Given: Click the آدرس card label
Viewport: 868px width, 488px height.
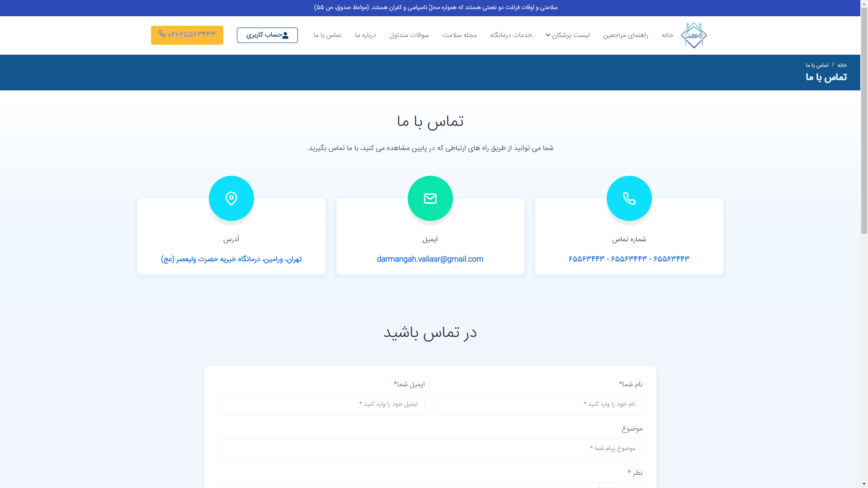Looking at the screenshot, I should click(x=231, y=239).
